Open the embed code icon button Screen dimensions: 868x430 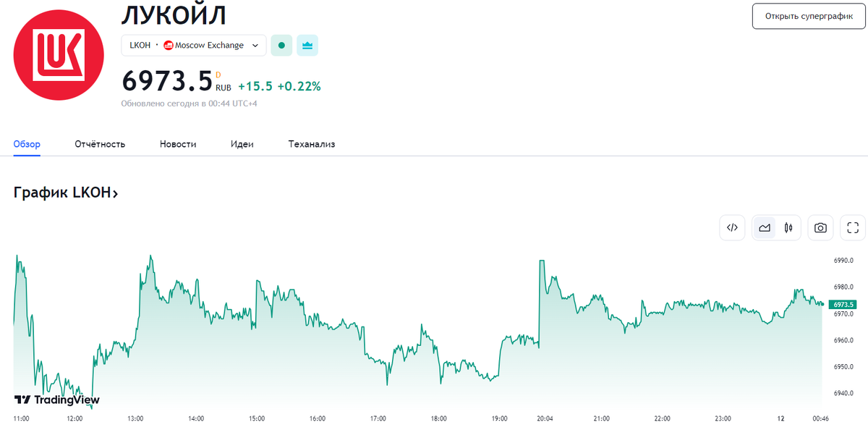pos(732,228)
